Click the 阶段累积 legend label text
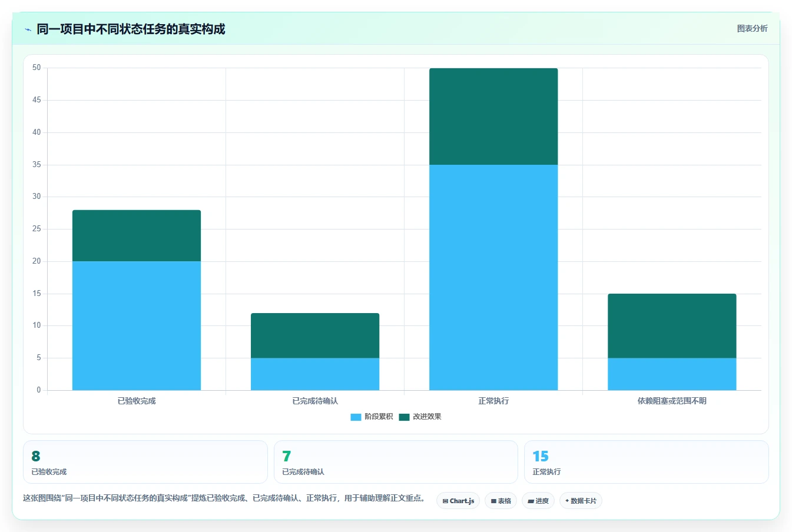 tap(379, 417)
